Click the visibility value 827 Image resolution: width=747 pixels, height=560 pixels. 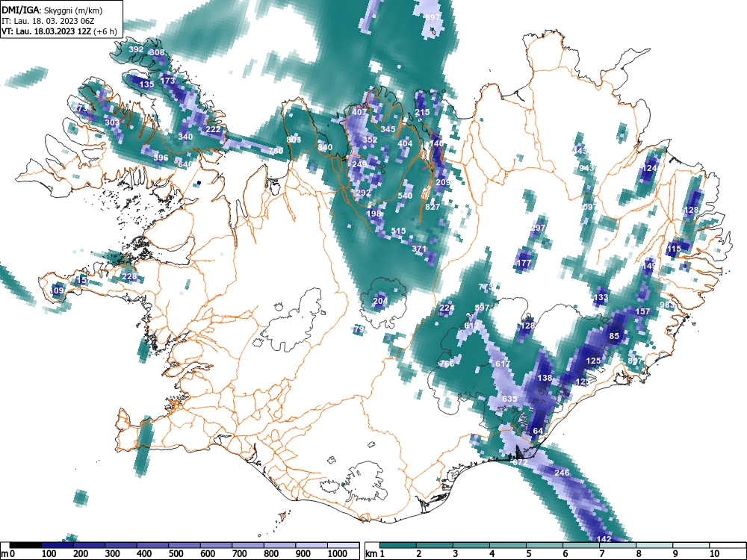coord(433,207)
